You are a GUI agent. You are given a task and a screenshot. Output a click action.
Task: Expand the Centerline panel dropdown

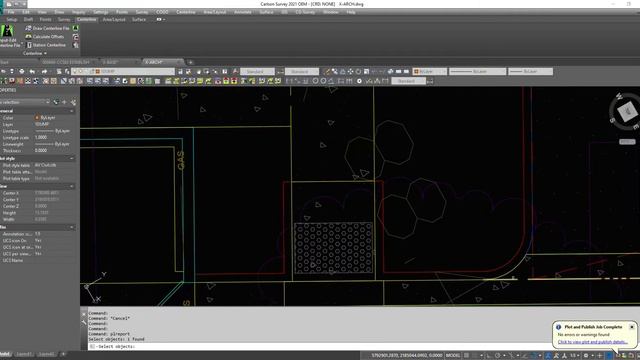[x=35, y=53]
